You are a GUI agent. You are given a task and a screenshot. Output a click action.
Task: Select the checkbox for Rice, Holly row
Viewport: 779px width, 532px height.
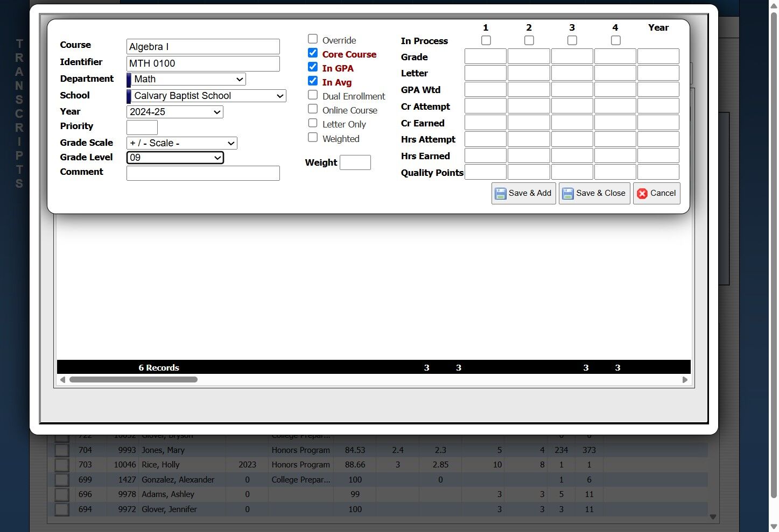pyautogui.click(x=62, y=465)
